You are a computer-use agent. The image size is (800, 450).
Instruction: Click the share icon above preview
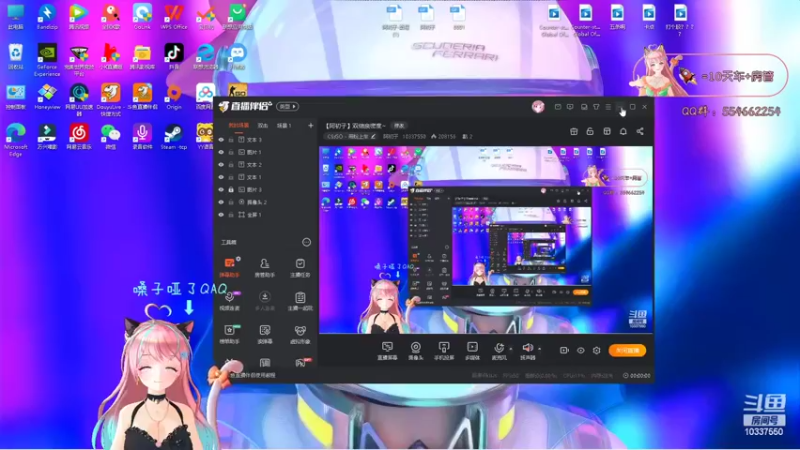point(640,132)
